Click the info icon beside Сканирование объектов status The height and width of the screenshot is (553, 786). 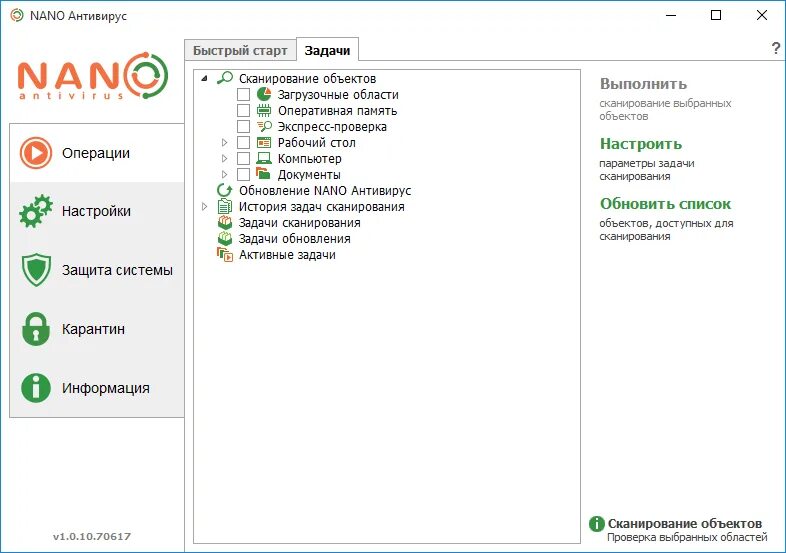click(x=597, y=524)
